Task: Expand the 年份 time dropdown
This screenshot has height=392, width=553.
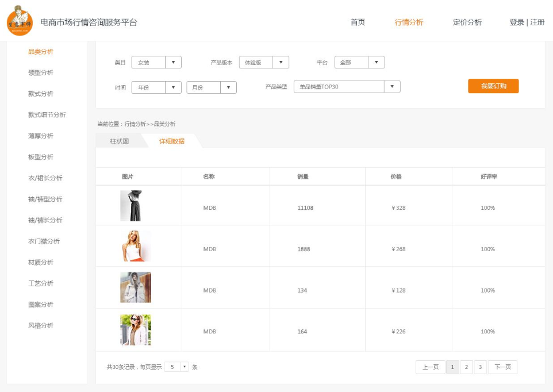Action: tap(156, 87)
